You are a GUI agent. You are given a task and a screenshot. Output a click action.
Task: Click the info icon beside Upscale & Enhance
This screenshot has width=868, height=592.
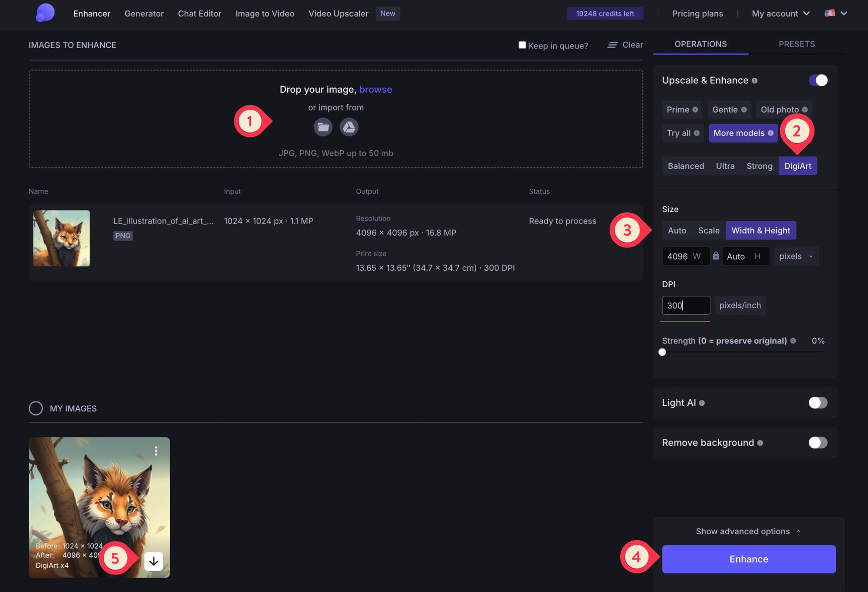tap(755, 80)
